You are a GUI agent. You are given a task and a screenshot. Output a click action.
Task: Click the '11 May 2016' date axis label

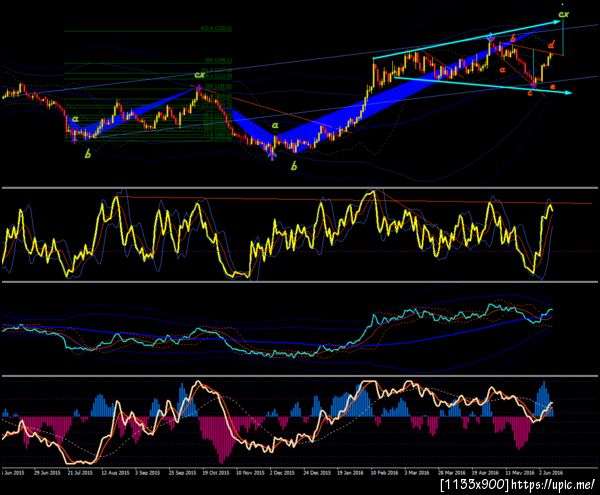[518, 473]
